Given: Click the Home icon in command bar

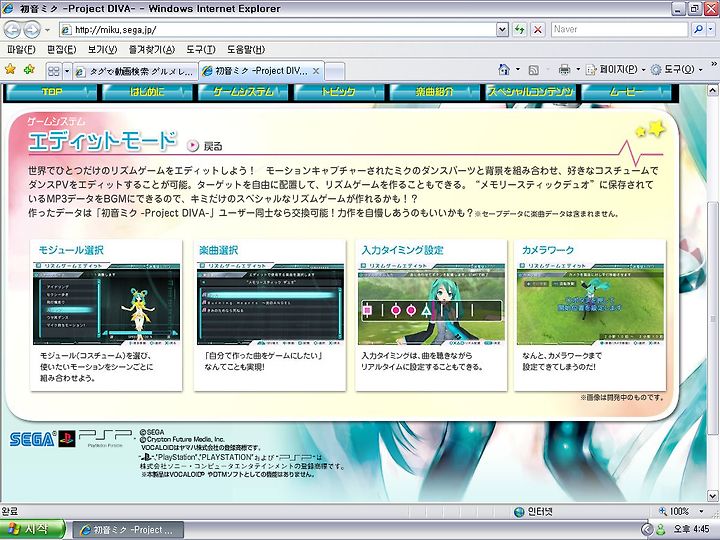Looking at the screenshot, I should (x=504, y=69).
